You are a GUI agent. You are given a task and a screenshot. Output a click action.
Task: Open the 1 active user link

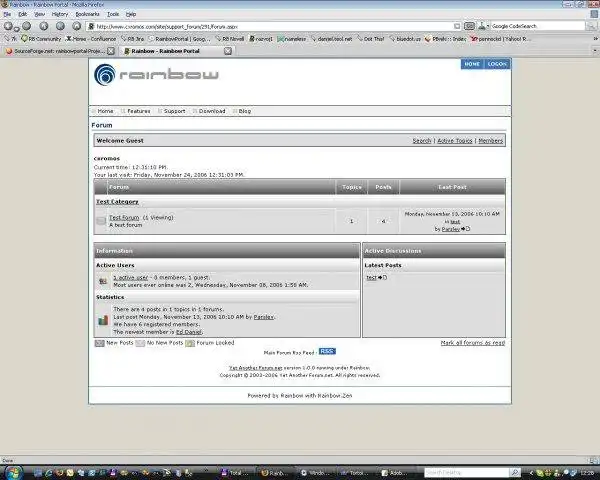130,278
